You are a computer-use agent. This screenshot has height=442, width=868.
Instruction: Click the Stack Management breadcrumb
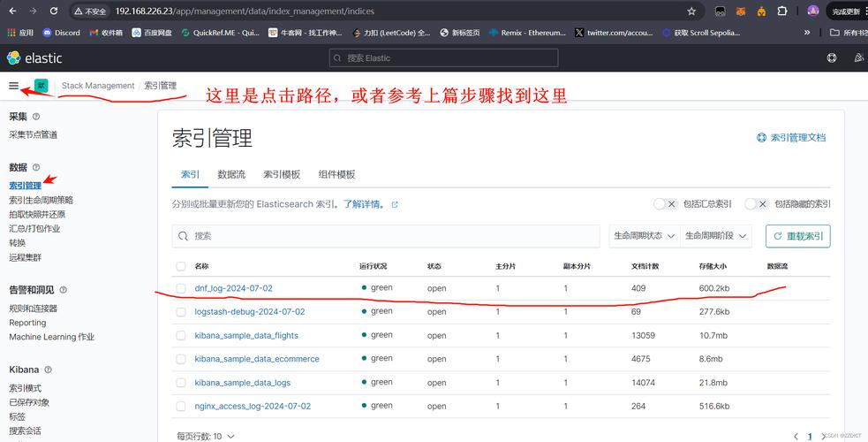point(98,86)
